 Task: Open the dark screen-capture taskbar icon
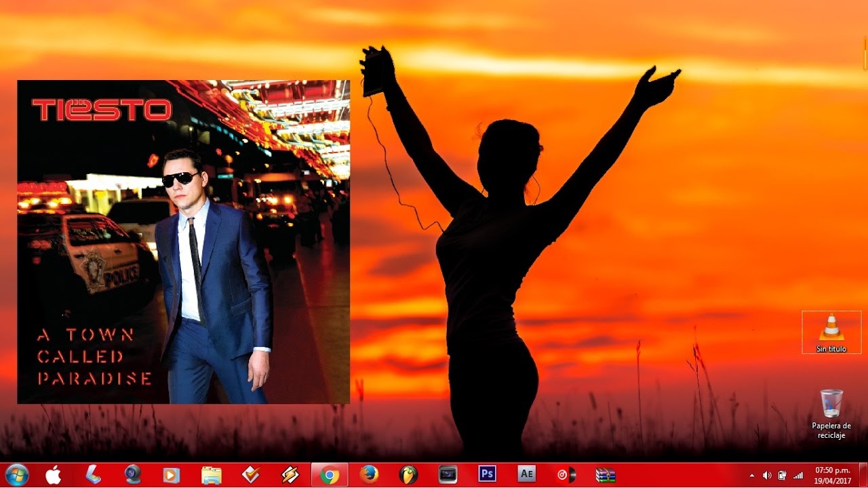[448, 474]
